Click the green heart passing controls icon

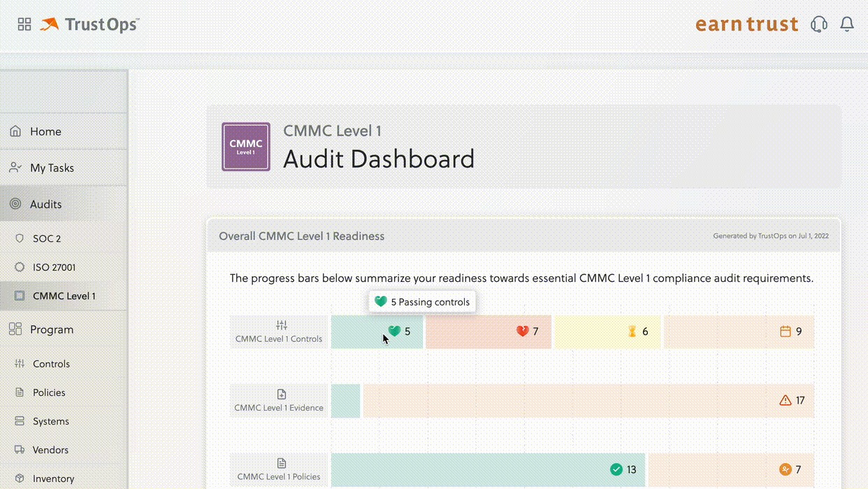click(x=396, y=331)
